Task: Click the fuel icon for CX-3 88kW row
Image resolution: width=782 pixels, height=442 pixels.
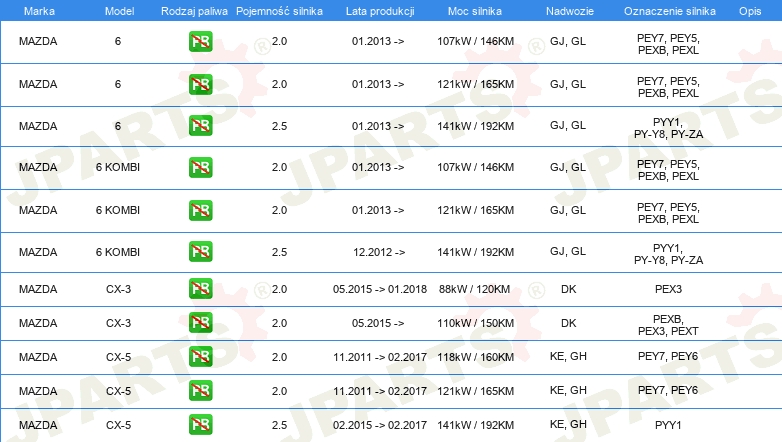Action: pos(200,289)
